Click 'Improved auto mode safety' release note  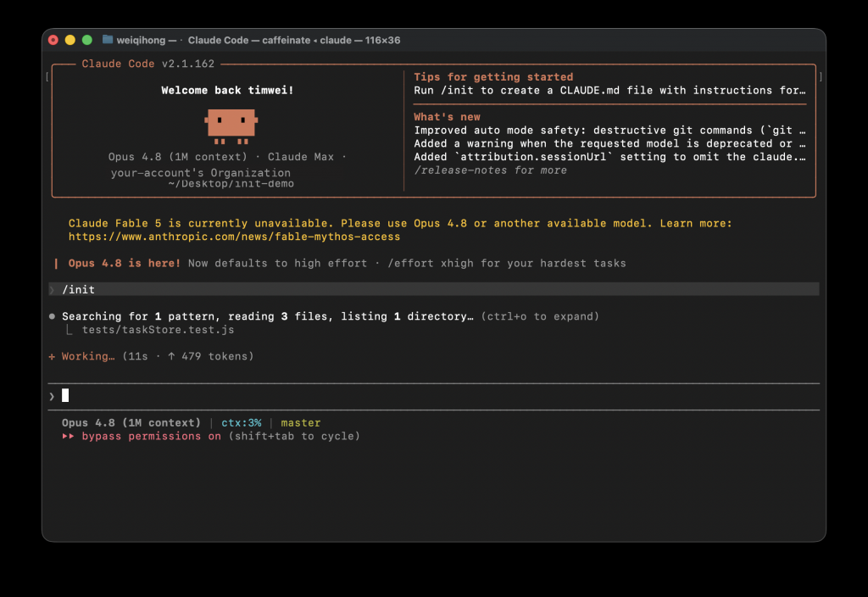pos(609,130)
